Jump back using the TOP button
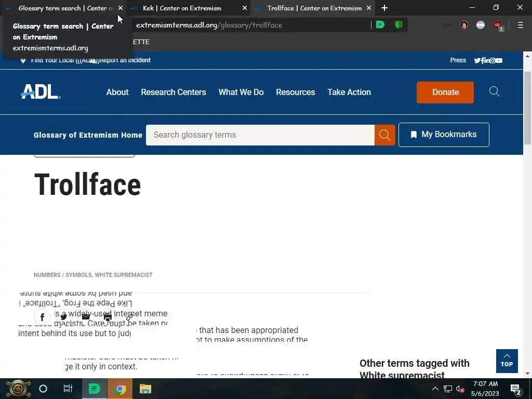The image size is (532, 399). [x=507, y=361]
